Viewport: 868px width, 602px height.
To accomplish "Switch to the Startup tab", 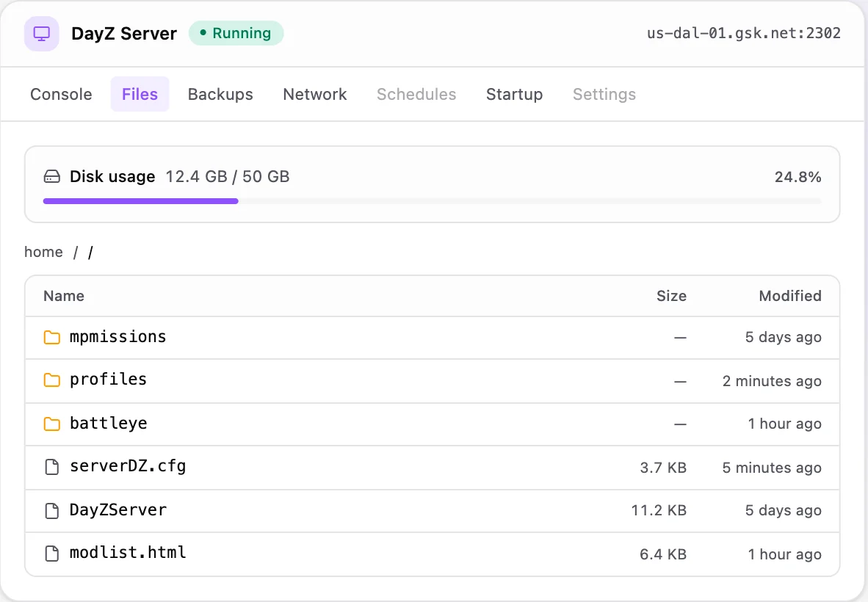I will click(x=514, y=94).
